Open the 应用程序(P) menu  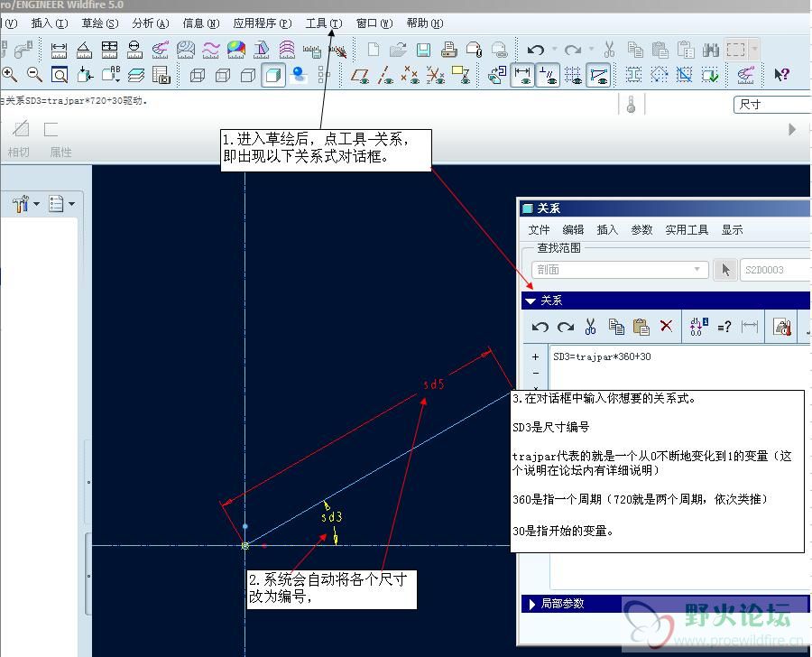point(262,23)
